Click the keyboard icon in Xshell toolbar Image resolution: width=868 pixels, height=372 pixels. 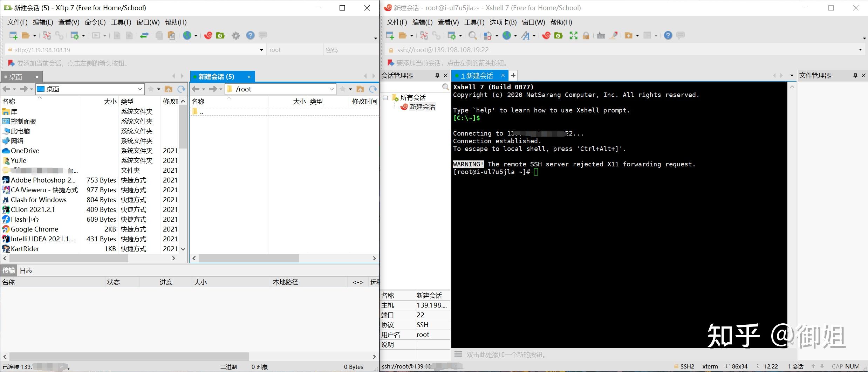[x=601, y=35]
